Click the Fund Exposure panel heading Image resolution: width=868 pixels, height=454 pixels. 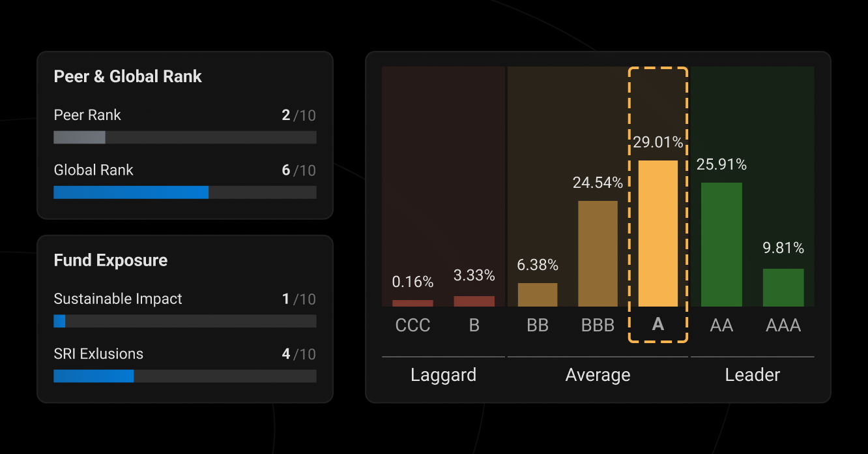(x=110, y=260)
